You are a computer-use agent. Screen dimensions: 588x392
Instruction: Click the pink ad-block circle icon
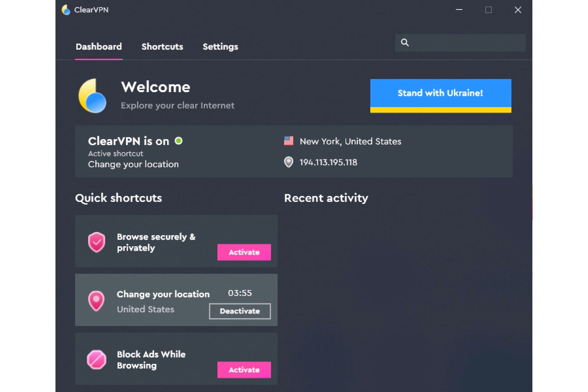[97, 360]
